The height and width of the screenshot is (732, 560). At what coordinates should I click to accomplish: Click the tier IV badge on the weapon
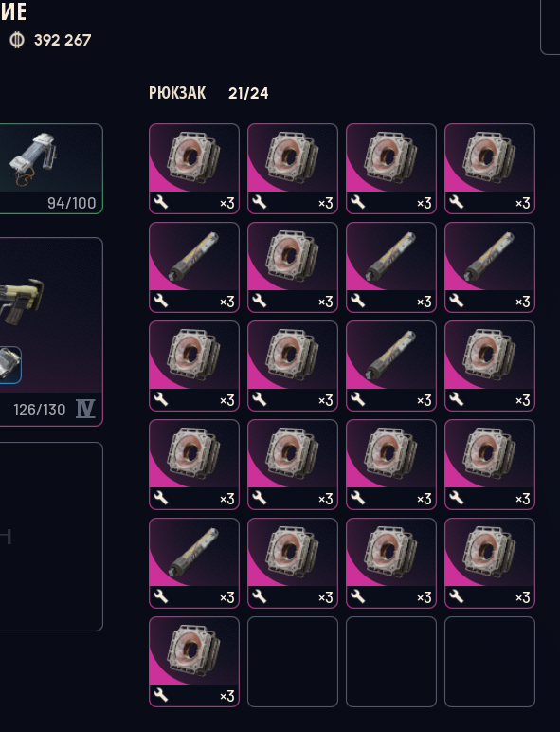[x=85, y=409]
